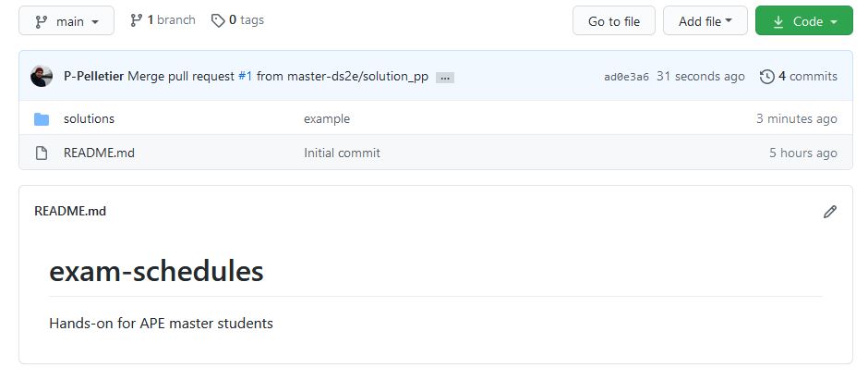The height and width of the screenshot is (380, 868).
Task: Open the green Code dropdown
Action: [x=804, y=21]
